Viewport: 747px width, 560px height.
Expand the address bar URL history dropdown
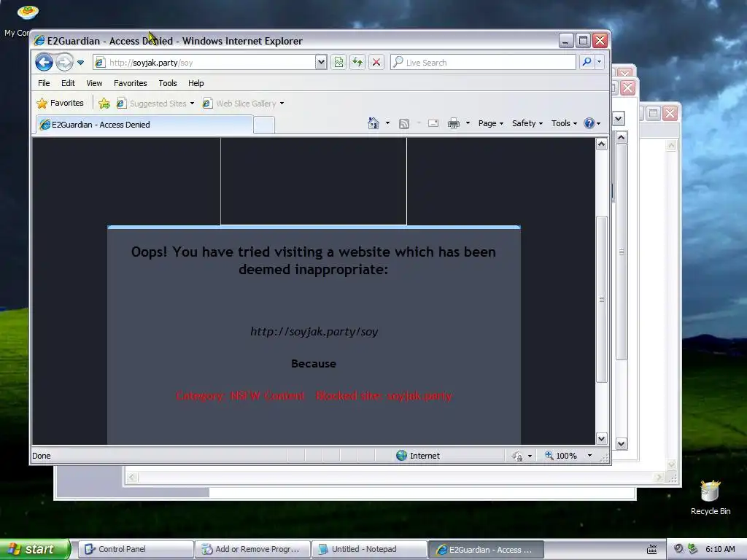click(321, 63)
